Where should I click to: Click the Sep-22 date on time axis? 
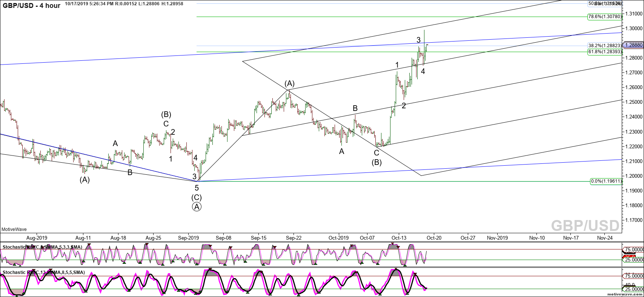294,238
